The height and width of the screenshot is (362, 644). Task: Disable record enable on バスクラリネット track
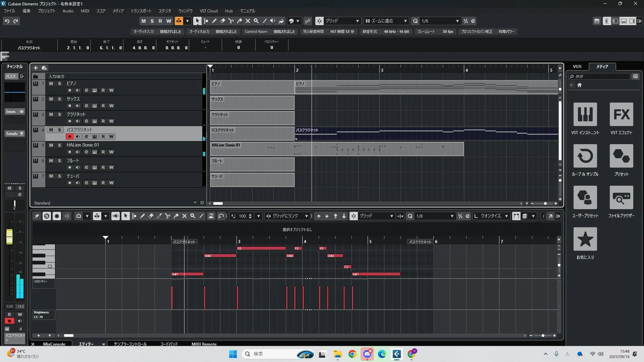coord(69,136)
